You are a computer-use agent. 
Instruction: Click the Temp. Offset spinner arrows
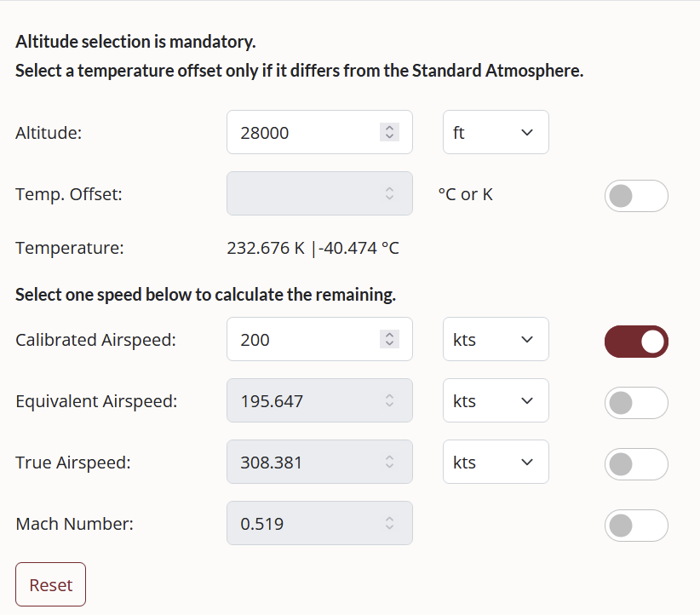tap(389, 193)
